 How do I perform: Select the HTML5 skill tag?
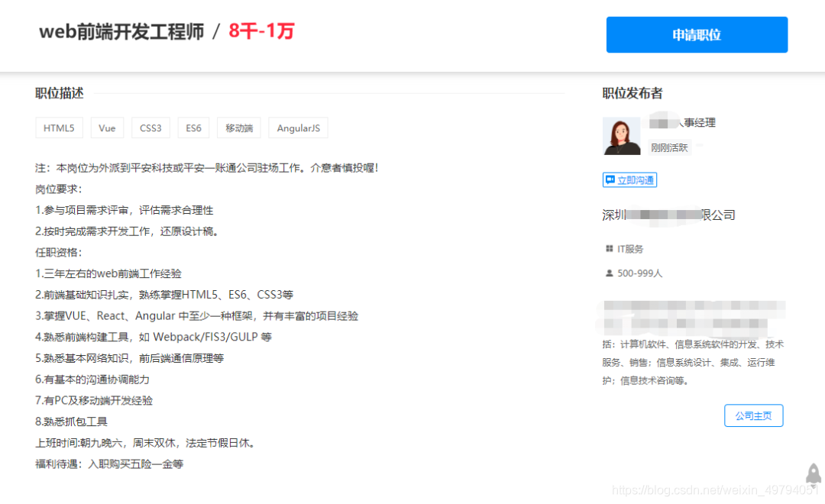[x=59, y=128]
